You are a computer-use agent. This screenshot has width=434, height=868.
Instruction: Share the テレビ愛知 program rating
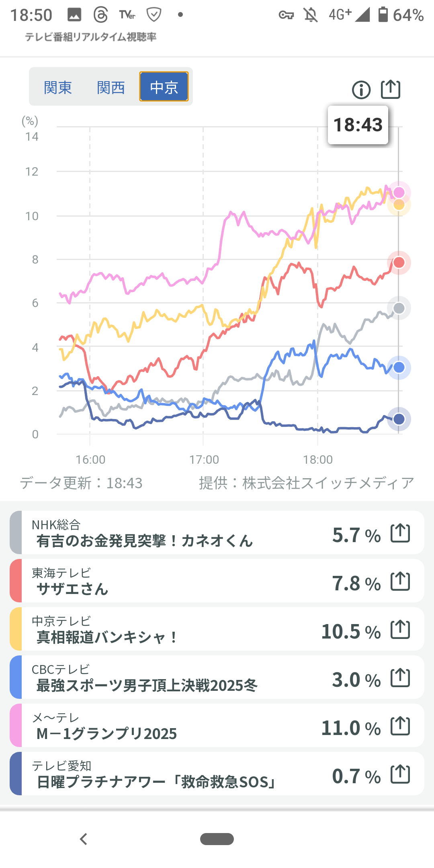point(400,774)
